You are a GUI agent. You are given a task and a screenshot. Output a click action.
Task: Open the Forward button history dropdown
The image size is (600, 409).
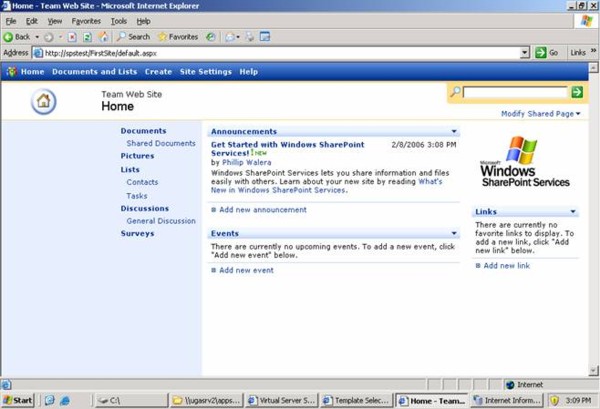tap(60, 37)
